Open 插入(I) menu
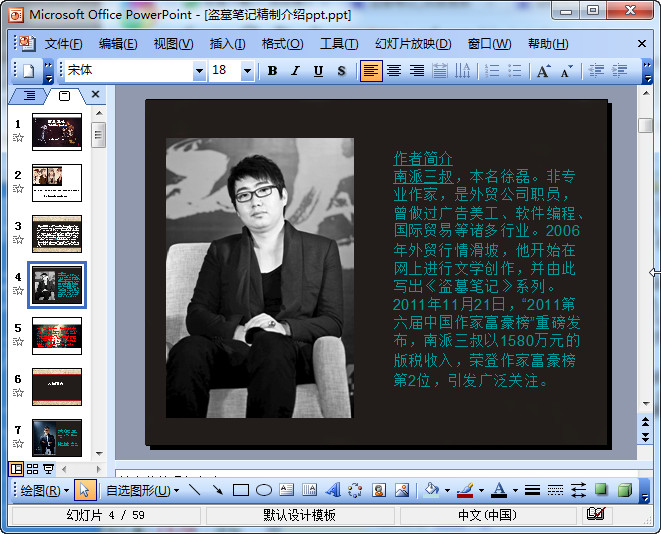The image size is (661, 534). (227, 44)
